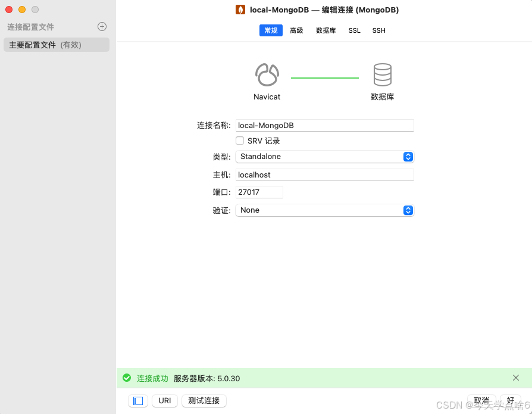This screenshot has width=532, height=414.
Task: Click the 服务器版本: 5.0.30 text
Action: (206, 378)
